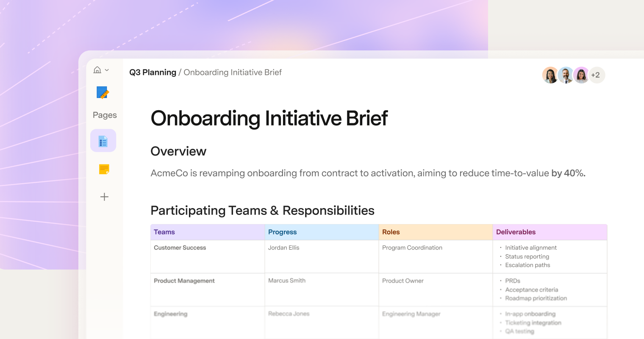
Task: Show the +2 additional collaborators
Action: point(597,75)
